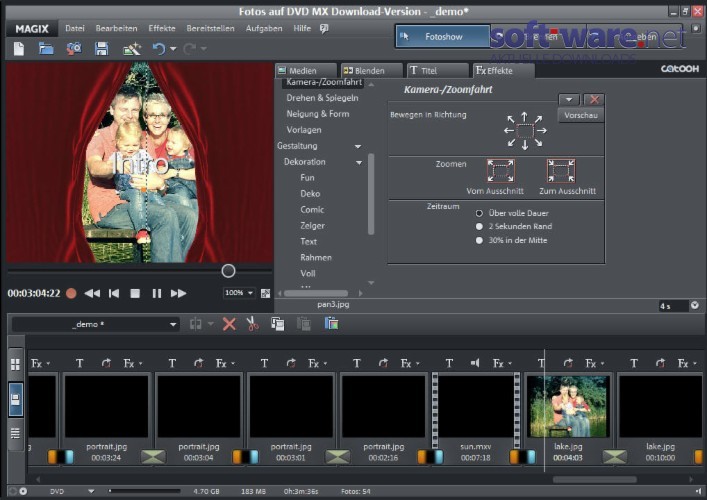The height and width of the screenshot is (500, 707).
Task: Click the help speech bubble icon in menubar
Action: [x=324, y=28]
